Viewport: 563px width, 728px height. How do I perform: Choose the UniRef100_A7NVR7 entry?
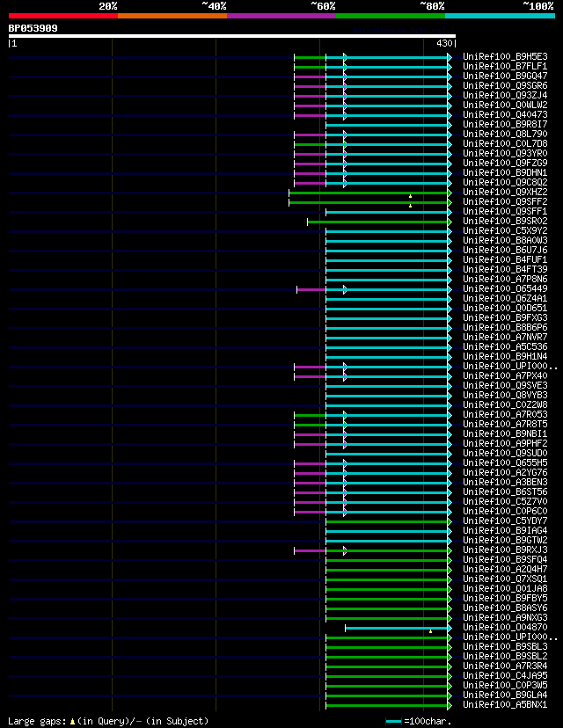[x=506, y=337]
